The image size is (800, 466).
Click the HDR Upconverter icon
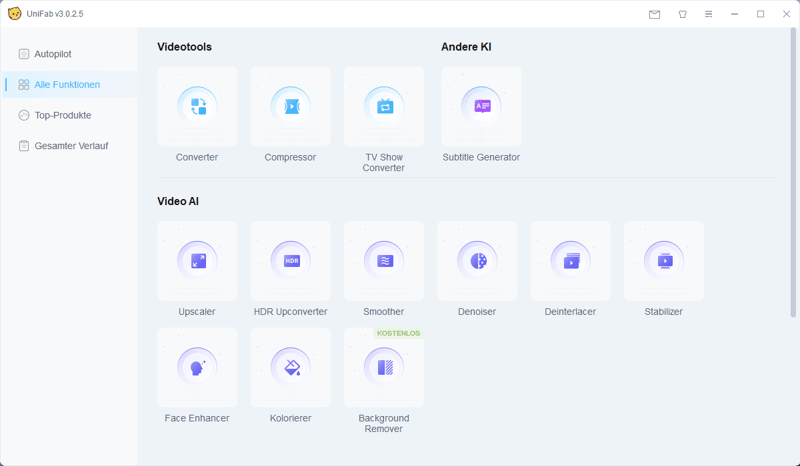pos(290,261)
